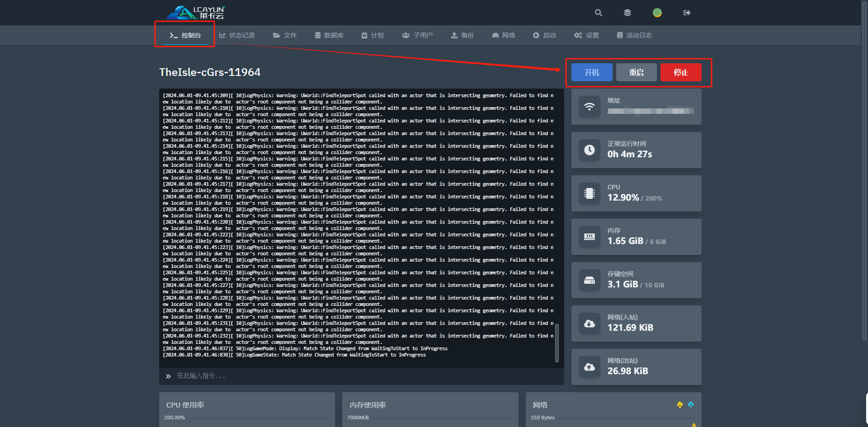Click the disk icon on 存储空间 card
The width and height of the screenshot is (868, 427).
tap(590, 280)
